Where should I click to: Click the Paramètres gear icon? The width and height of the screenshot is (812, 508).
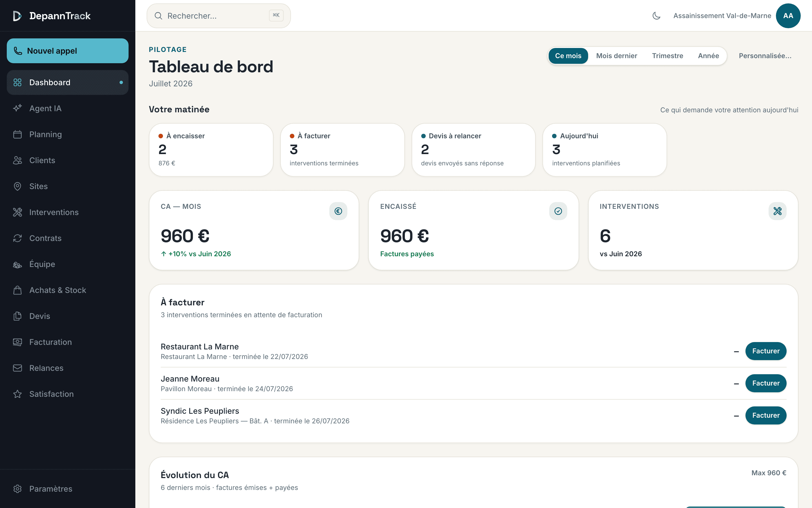[17, 489]
